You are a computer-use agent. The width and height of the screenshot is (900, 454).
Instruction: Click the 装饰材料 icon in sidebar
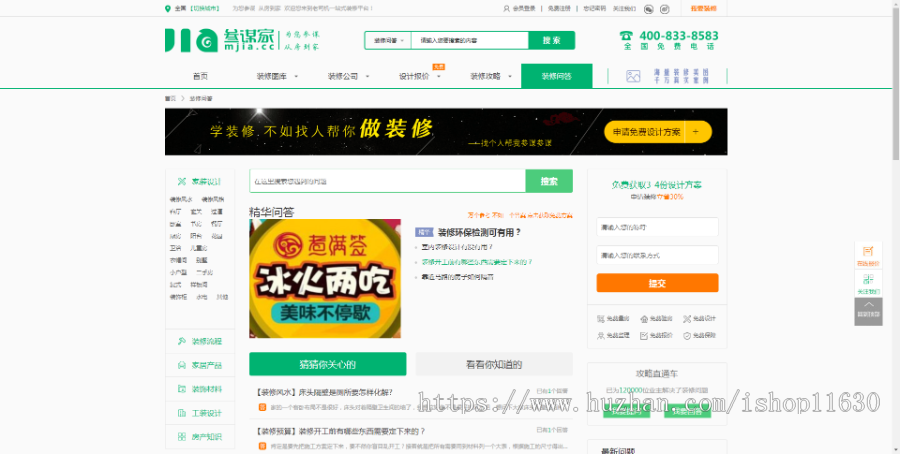pyautogui.click(x=181, y=389)
